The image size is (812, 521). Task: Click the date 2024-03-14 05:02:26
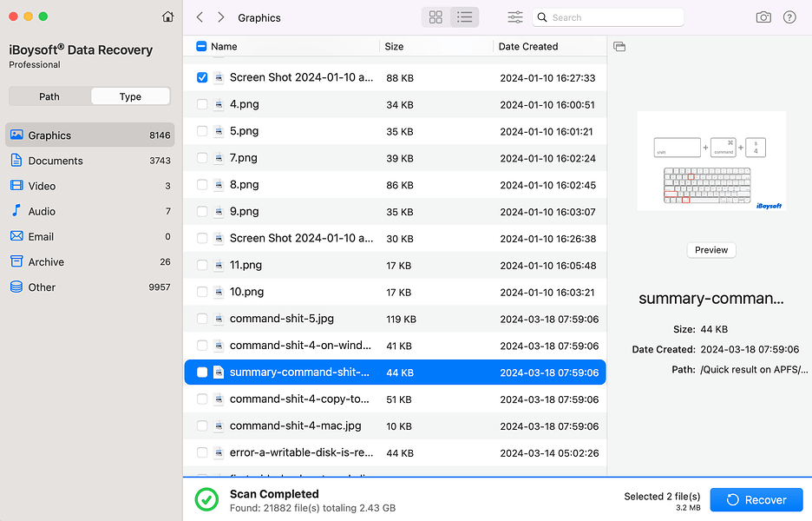pyautogui.click(x=549, y=452)
